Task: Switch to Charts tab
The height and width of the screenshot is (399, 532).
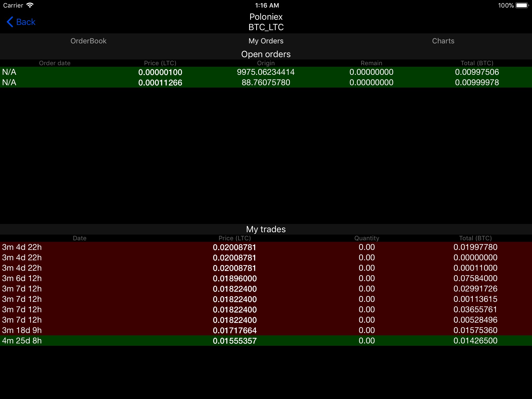Action: click(x=443, y=41)
